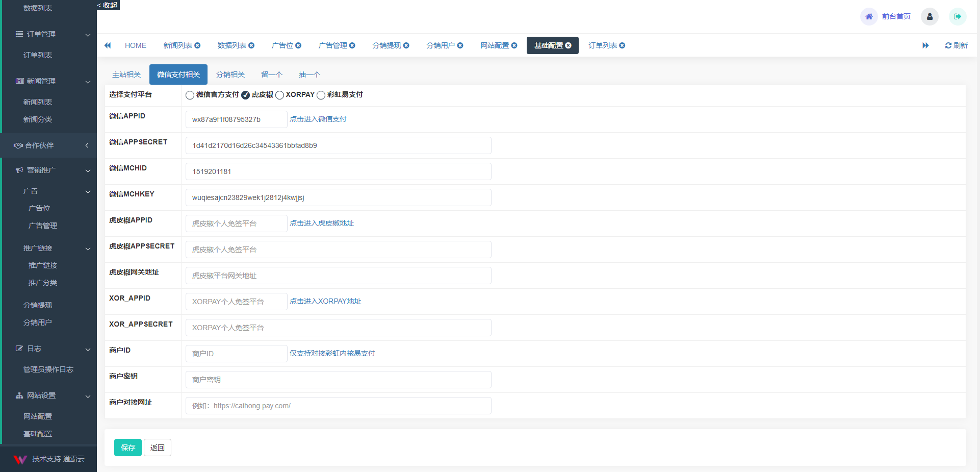Viewport: 980px width, 472px height.
Task: Click the 保存 button
Action: (128, 448)
